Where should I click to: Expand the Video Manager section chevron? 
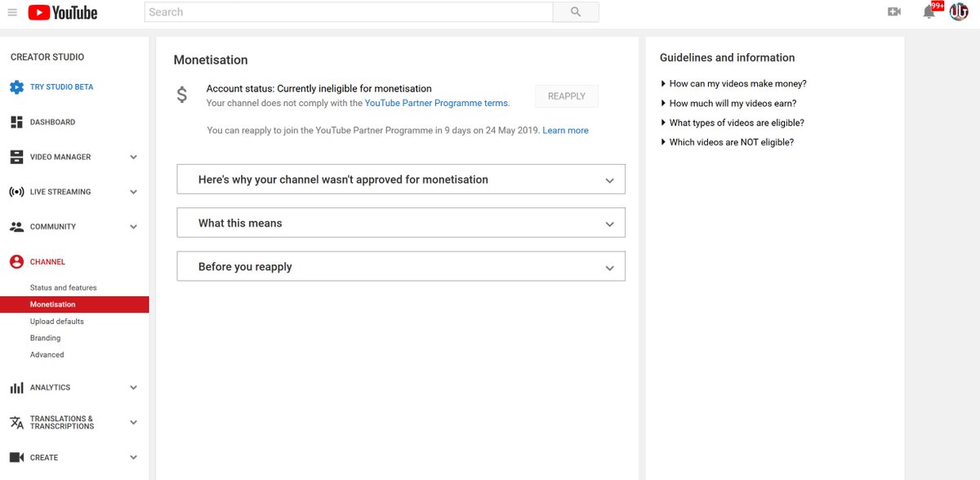coord(133,157)
